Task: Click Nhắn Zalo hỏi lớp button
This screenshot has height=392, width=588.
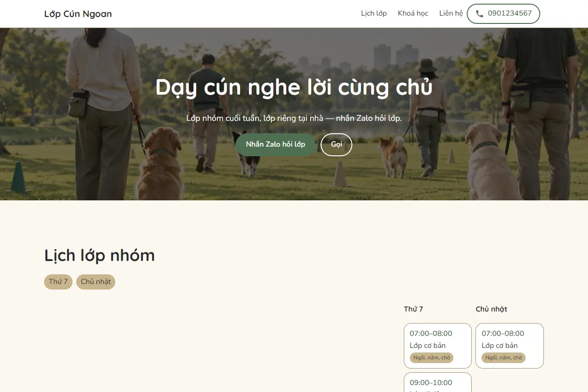Action: [x=276, y=144]
